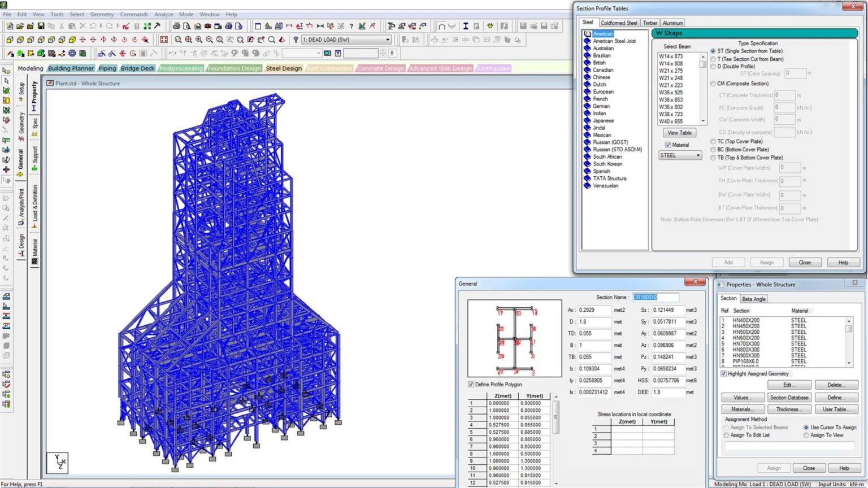The width and height of the screenshot is (868, 488).
Task: Click the Print toolbar icon
Action: click(176, 26)
